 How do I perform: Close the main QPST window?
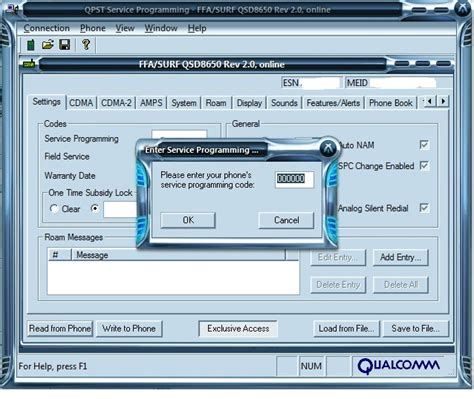pos(464,7)
